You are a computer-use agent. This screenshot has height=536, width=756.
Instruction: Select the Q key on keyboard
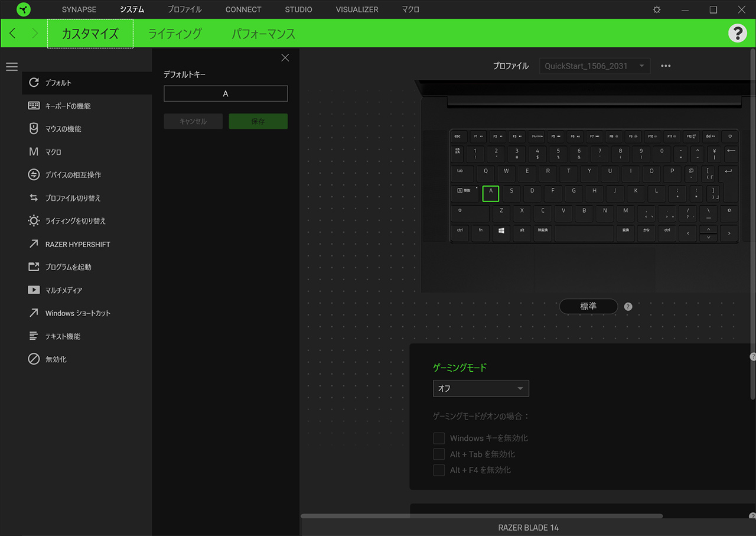pyautogui.click(x=485, y=173)
